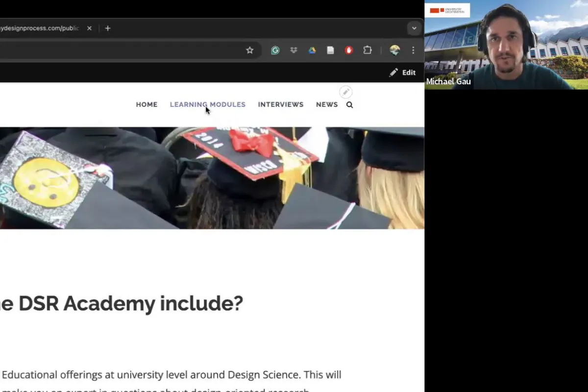Click the Chrome profile avatar
588x392 pixels.
click(x=395, y=50)
